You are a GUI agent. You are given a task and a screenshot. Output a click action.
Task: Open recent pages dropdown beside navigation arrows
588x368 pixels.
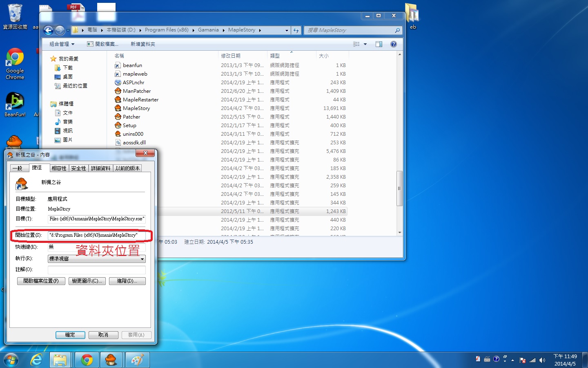(68, 31)
